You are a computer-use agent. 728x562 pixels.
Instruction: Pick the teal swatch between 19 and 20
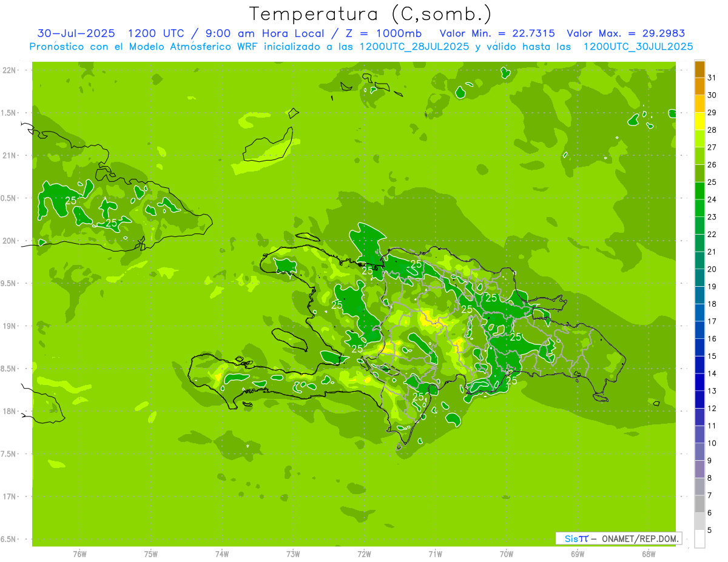pos(699,278)
